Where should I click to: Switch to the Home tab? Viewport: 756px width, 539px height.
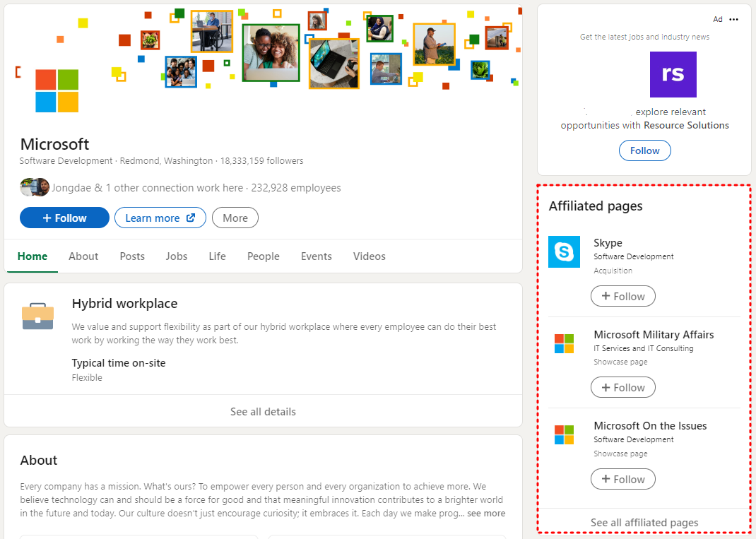point(33,256)
